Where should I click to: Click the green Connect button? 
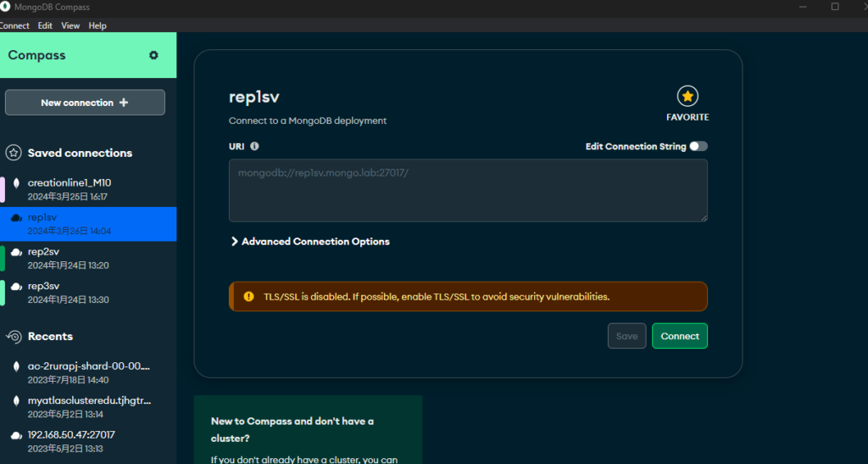pos(680,336)
